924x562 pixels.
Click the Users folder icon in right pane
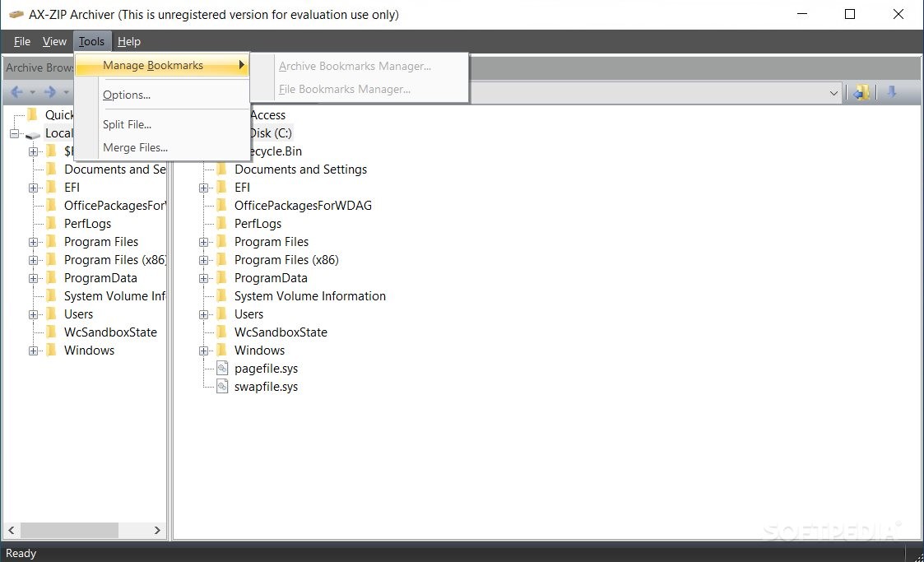tap(222, 314)
